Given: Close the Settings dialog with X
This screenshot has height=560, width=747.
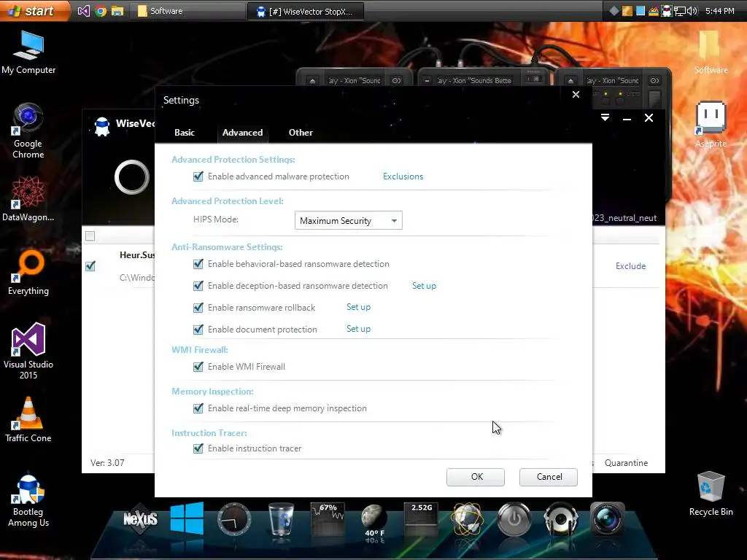Looking at the screenshot, I should click(x=576, y=94).
